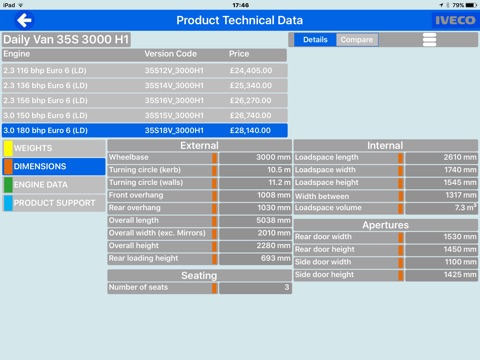This screenshot has height=360, width=480.
Task: Click the Width between label
Action: coord(322,196)
